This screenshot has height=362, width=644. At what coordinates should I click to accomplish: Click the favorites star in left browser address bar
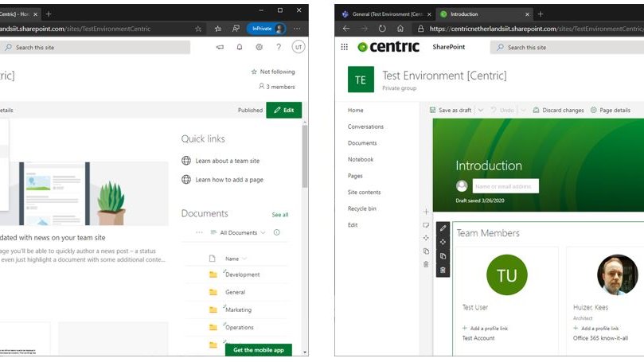click(198, 29)
